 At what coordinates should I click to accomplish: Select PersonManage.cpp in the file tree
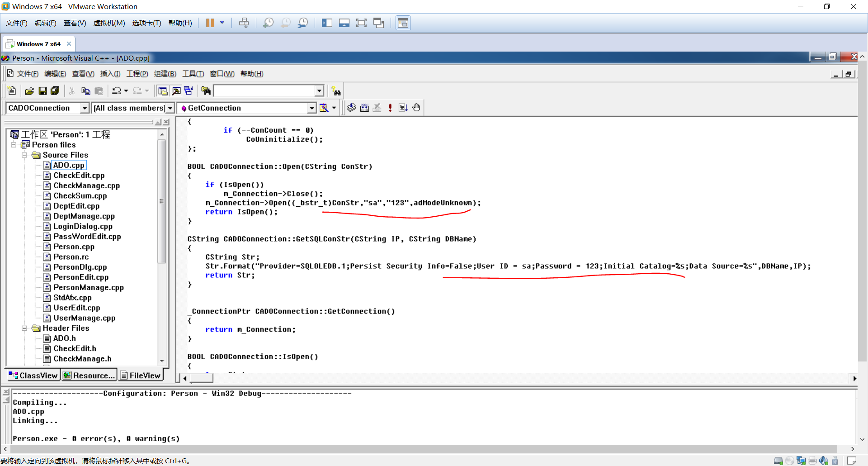coord(89,288)
